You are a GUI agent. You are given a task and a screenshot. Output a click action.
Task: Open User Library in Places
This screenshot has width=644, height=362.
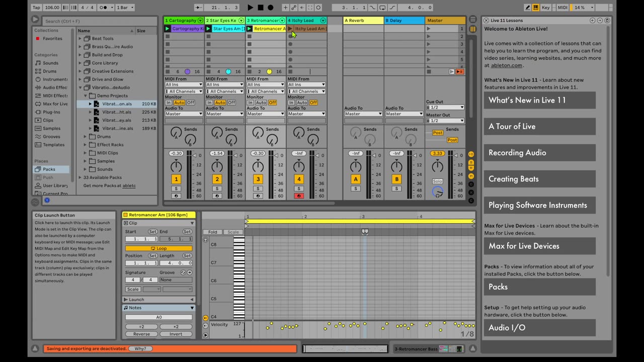[51, 186]
